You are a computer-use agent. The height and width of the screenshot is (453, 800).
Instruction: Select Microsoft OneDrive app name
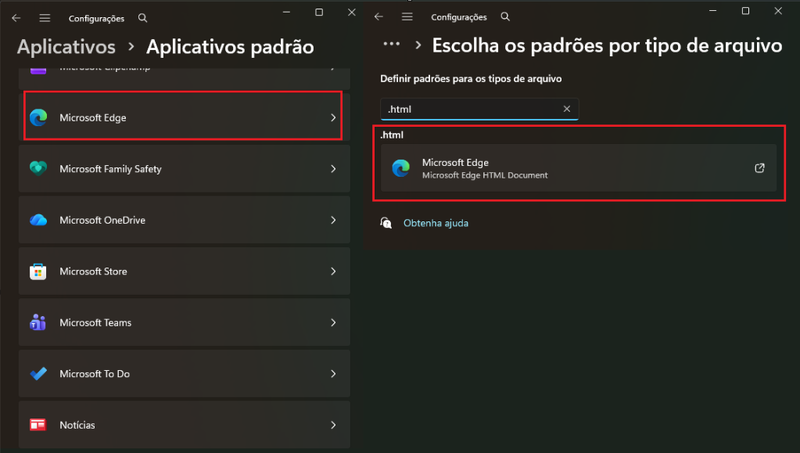click(102, 220)
